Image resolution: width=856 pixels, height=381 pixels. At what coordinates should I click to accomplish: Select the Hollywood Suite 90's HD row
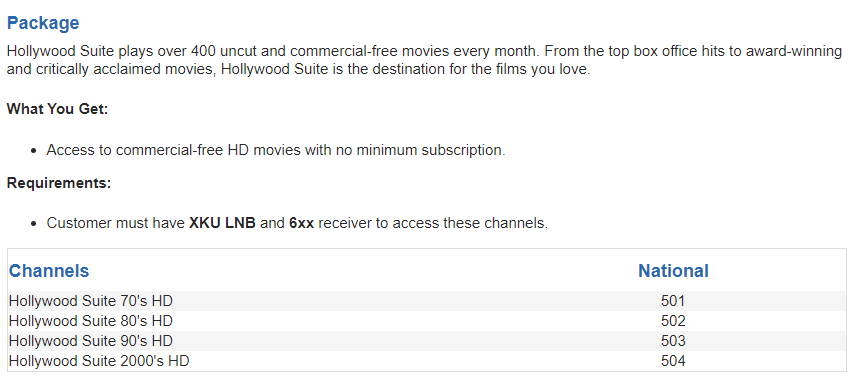427,341
